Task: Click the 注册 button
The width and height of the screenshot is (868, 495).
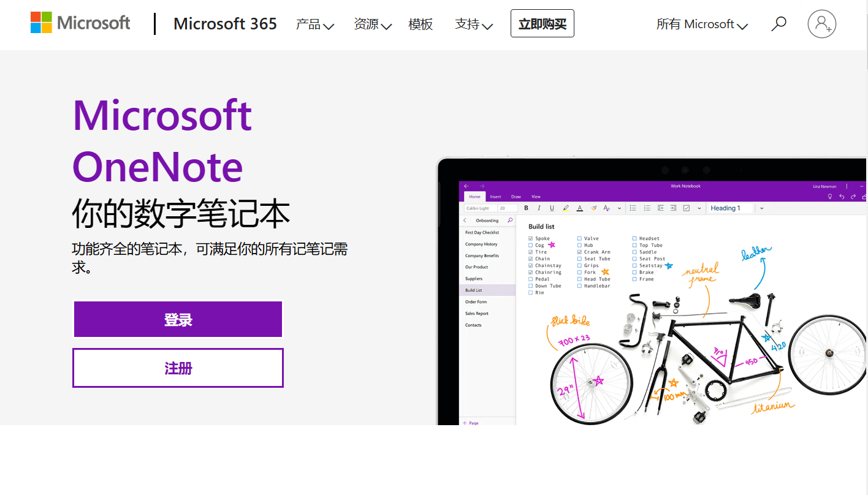Action: (178, 368)
